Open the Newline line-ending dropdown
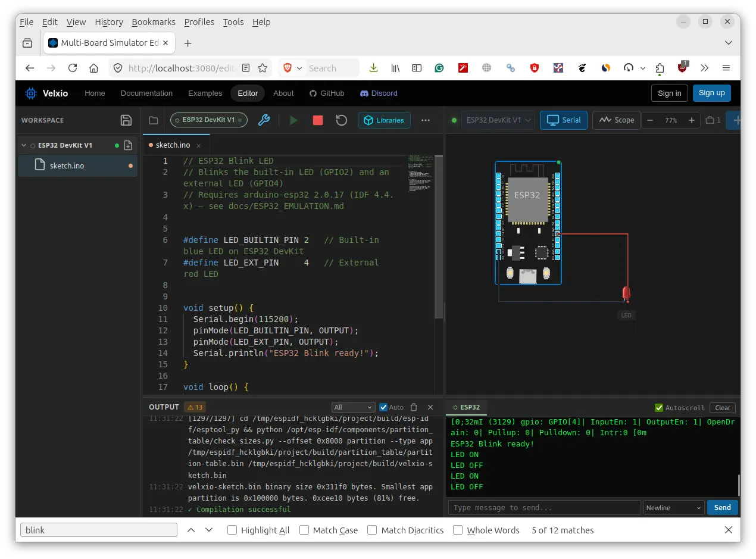The width and height of the screenshot is (756, 559). [673, 507]
